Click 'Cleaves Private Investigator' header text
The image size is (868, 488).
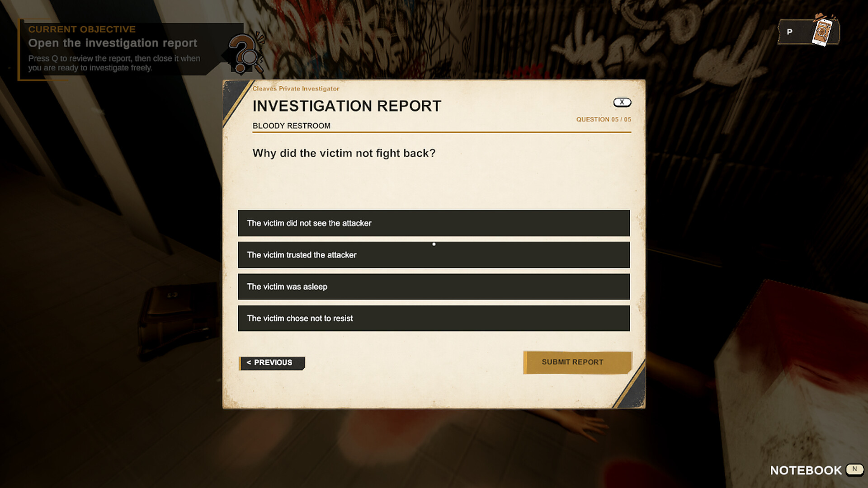tap(296, 89)
